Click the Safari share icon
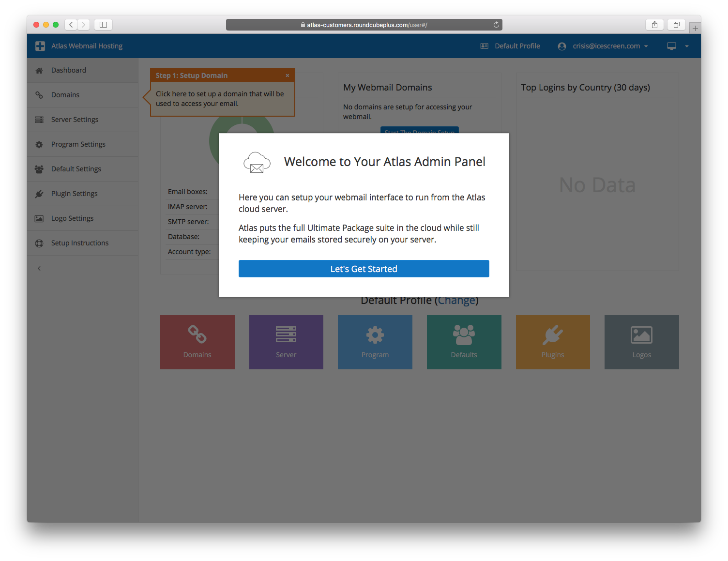The height and width of the screenshot is (561, 728). tap(654, 25)
